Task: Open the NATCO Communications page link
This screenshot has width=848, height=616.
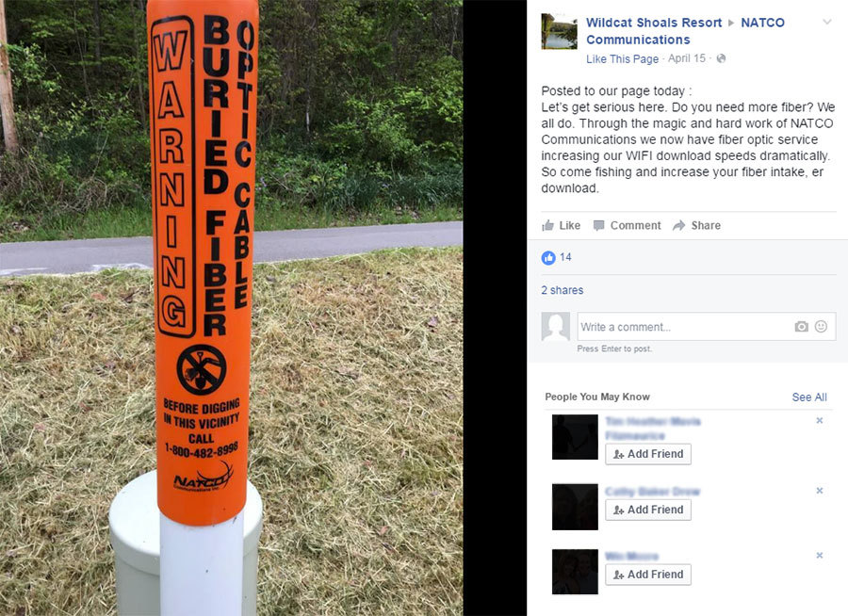Action: (685, 31)
